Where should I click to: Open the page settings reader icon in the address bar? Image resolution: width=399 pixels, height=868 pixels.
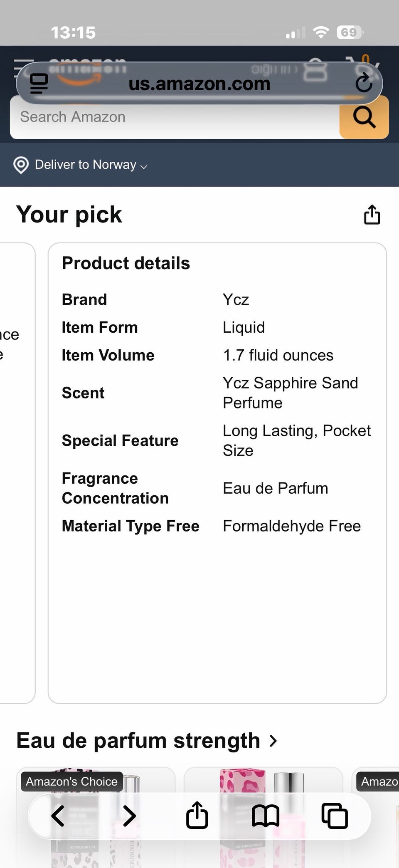pyautogui.click(x=39, y=83)
